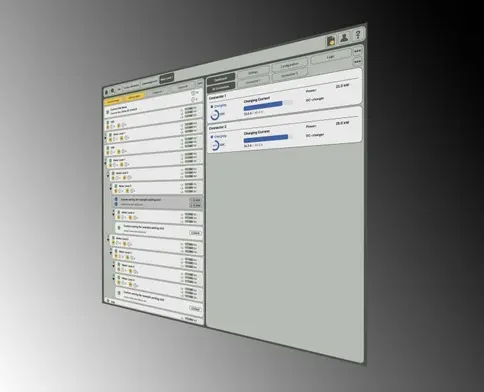Click Connector 2 charging current bar
This screenshot has height=392, width=484.
point(268,138)
